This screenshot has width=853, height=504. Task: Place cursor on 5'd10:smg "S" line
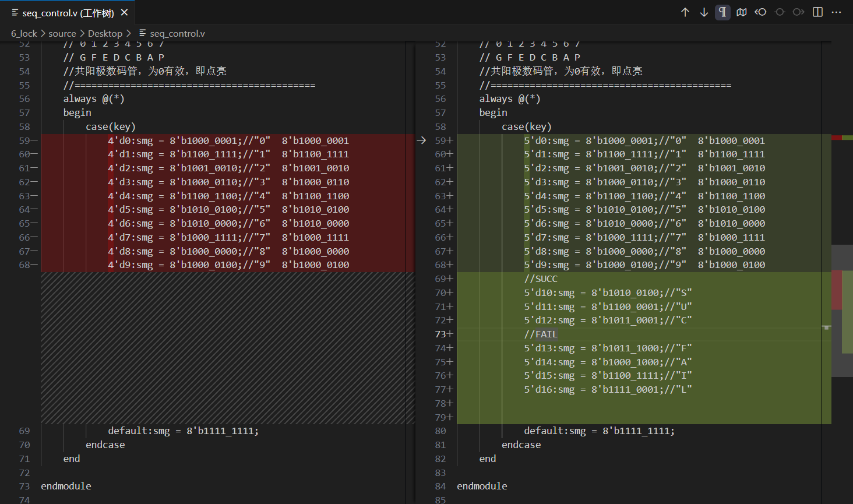click(x=608, y=292)
